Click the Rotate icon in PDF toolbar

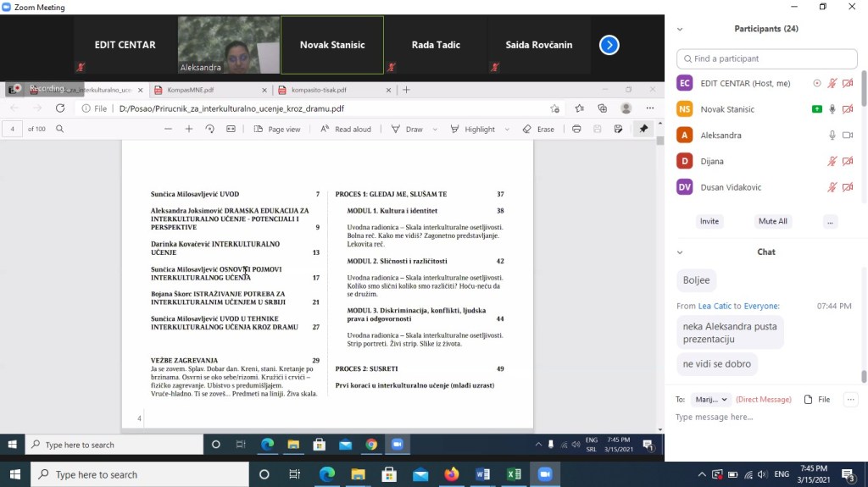point(210,129)
